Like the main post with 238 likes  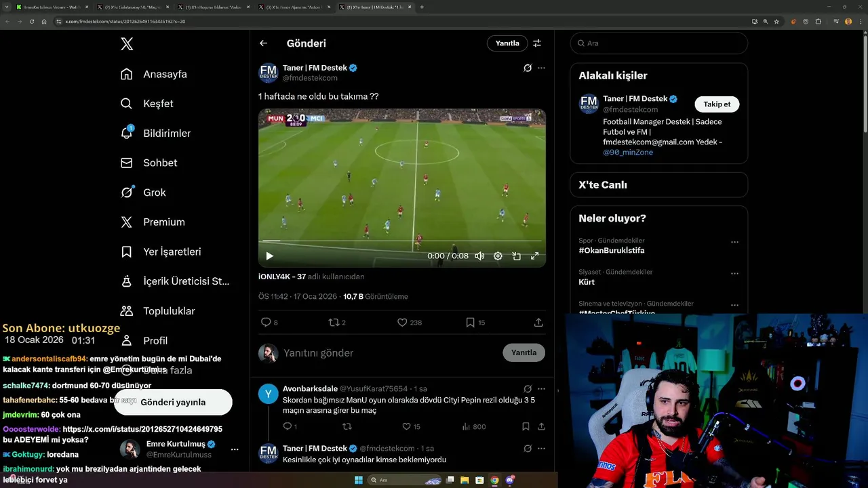[409, 323]
